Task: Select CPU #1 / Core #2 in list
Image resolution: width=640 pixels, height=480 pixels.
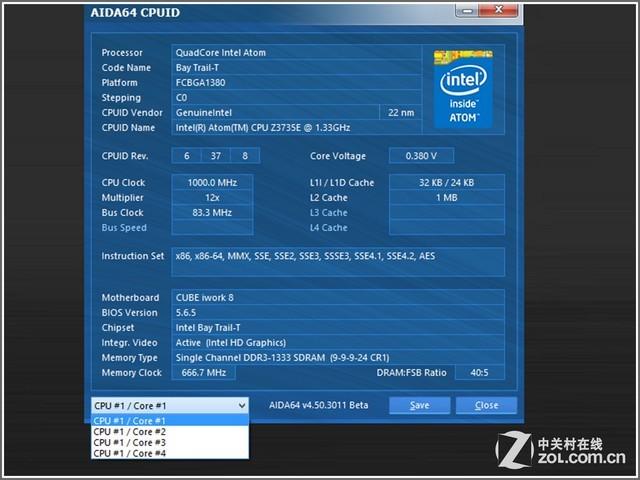Action: [x=170, y=432]
